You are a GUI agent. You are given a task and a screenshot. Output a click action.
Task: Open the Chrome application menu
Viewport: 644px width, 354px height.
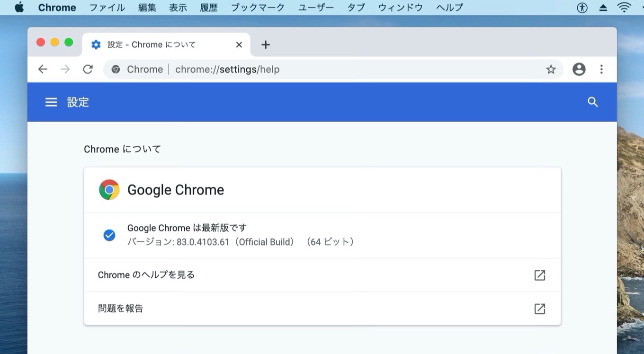pyautogui.click(x=57, y=8)
